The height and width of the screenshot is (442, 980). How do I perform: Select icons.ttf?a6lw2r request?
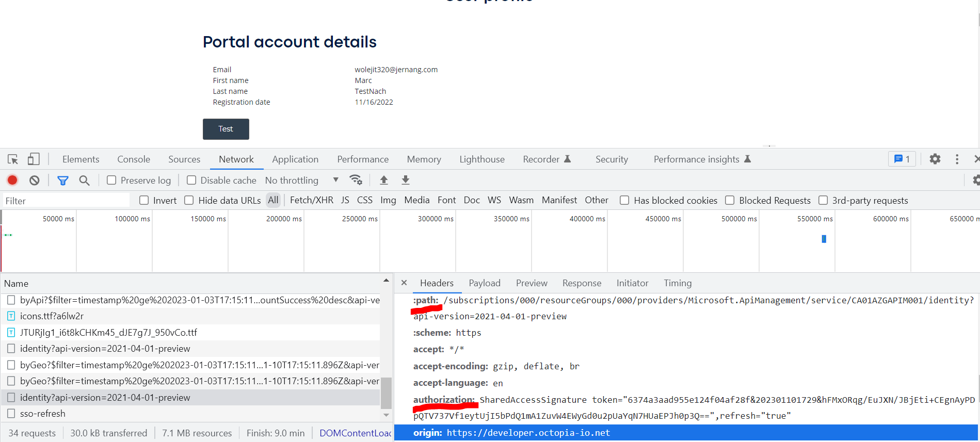coord(190,316)
